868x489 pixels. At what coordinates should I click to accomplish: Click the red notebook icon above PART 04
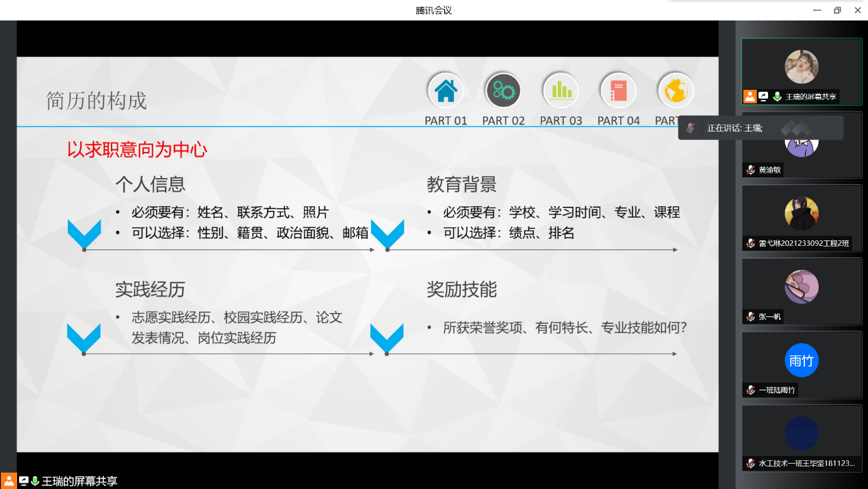click(618, 90)
